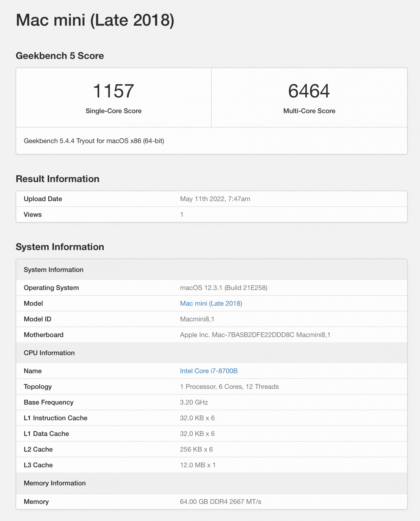Click the Memory row label
This screenshot has height=521, width=420.
coord(36,502)
